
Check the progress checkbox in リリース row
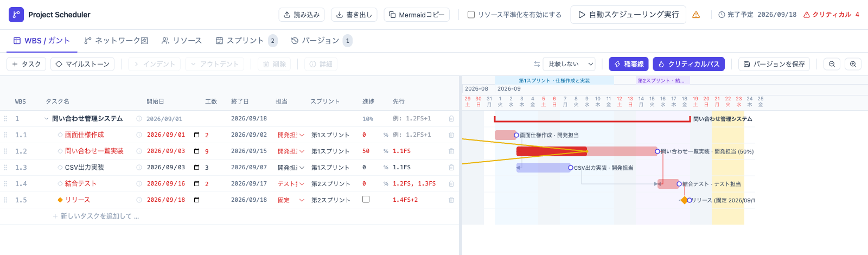[366, 200]
